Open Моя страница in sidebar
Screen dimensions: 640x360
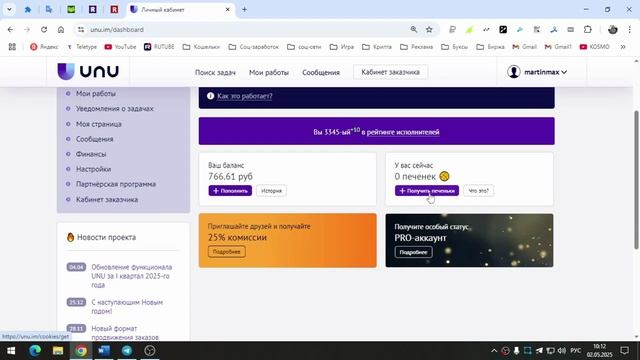point(99,124)
